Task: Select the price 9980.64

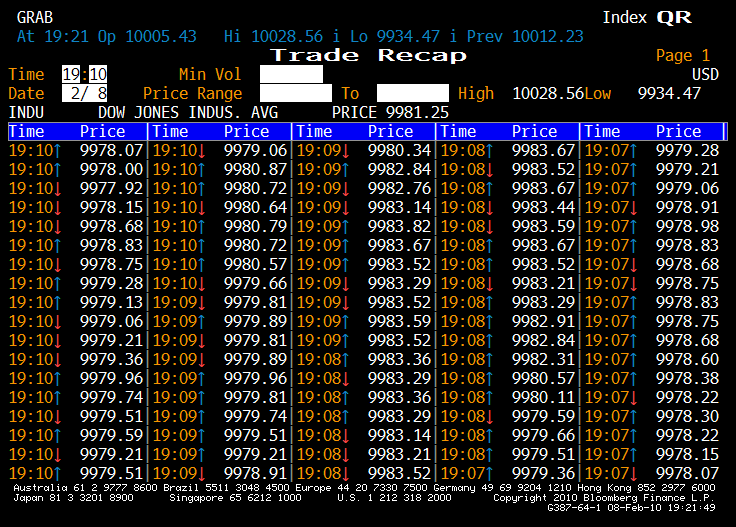Action: click(x=255, y=207)
